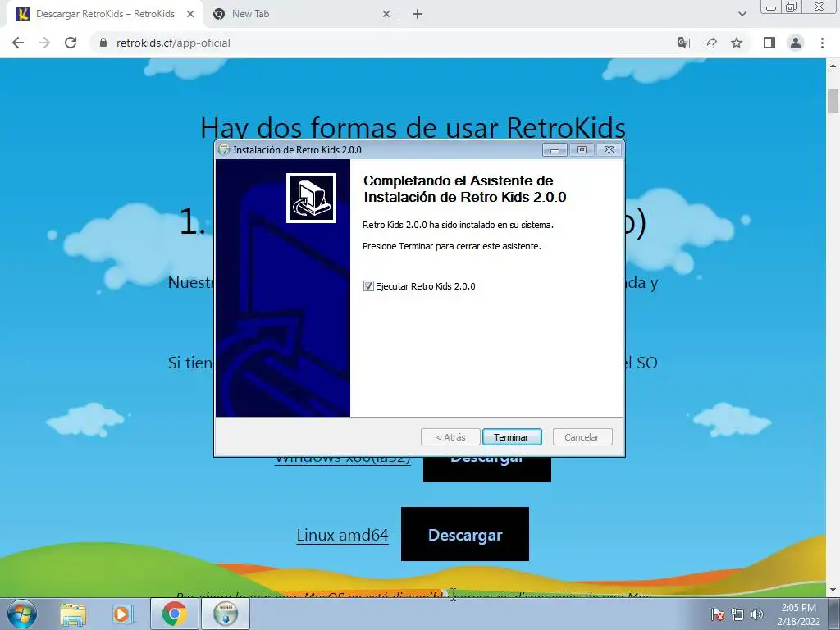The height and width of the screenshot is (630, 840).
Task: Bookmark this page with star icon
Action: [x=737, y=43]
